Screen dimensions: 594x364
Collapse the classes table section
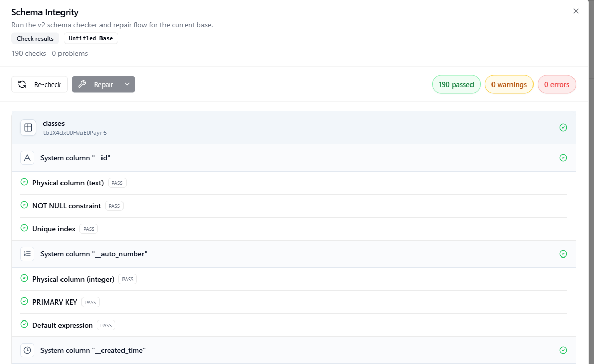point(292,127)
